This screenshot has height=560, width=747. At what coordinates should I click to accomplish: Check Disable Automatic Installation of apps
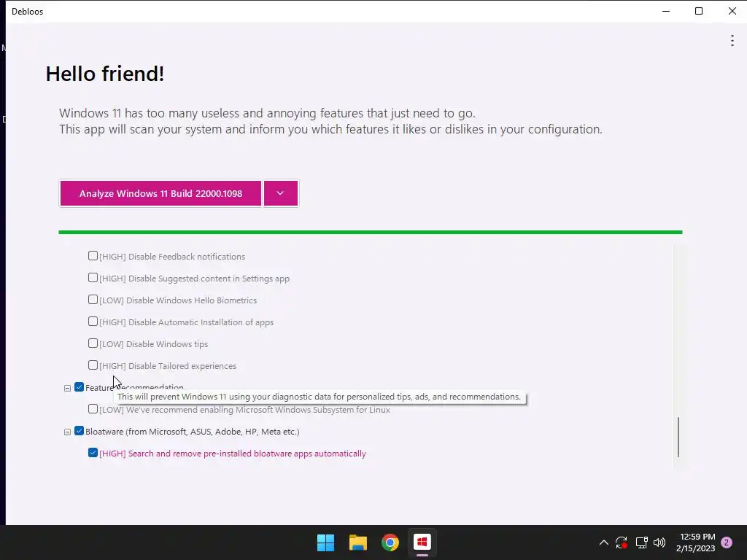tap(93, 322)
